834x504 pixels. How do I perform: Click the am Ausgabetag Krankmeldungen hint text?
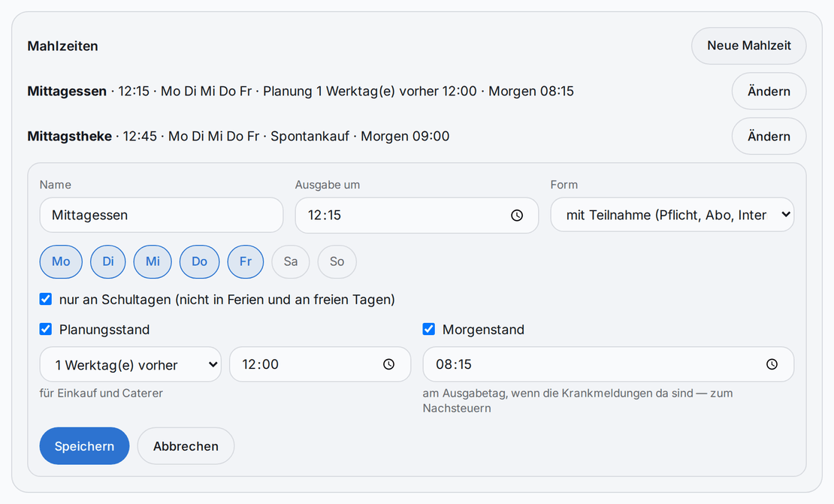click(x=578, y=401)
